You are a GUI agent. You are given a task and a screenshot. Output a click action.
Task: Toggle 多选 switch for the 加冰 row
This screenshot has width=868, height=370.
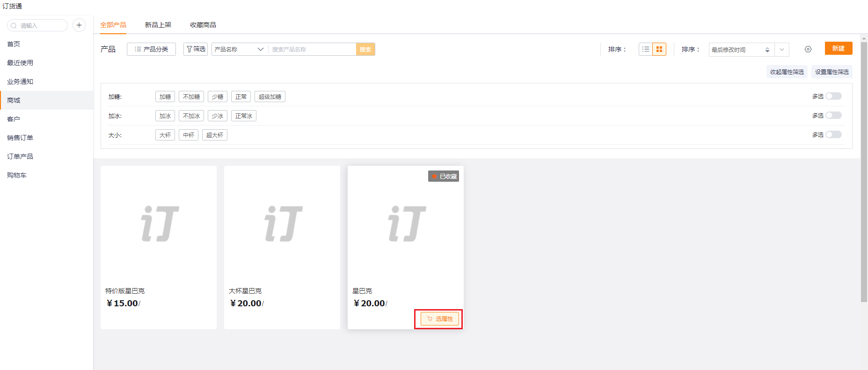[833, 115]
